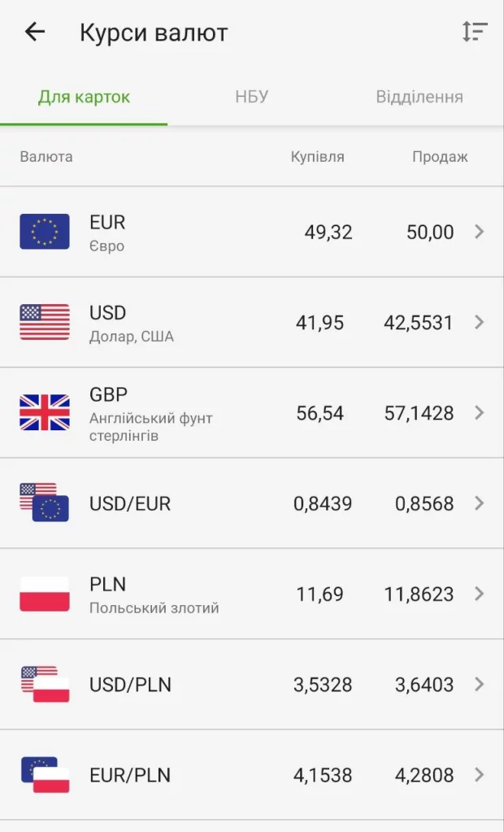Viewport: 504px width, 832px height.
Task: Tap the back arrow icon
Action: (x=35, y=32)
